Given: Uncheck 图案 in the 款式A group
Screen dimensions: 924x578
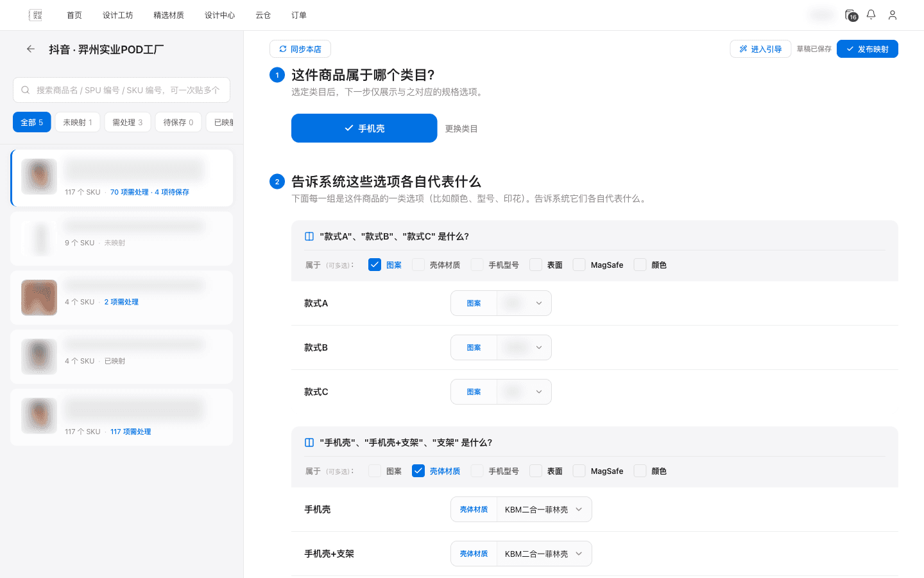Looking at the screenshot, I should 375,265.
